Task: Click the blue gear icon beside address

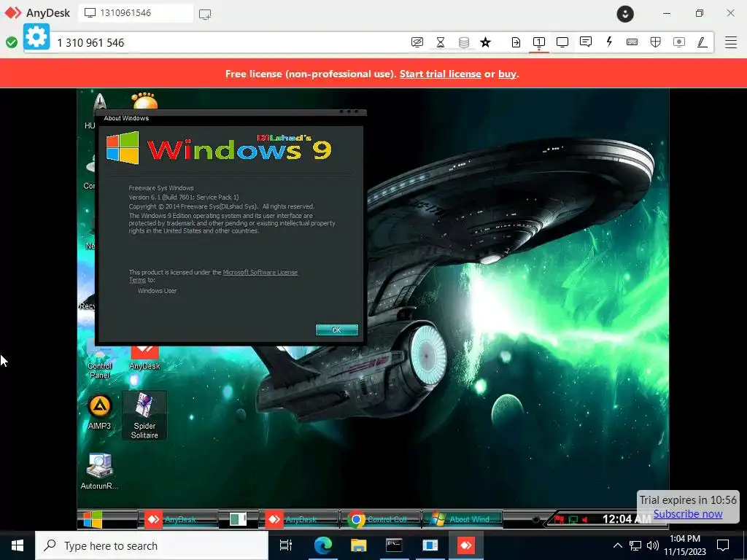Action: [36, 36]
